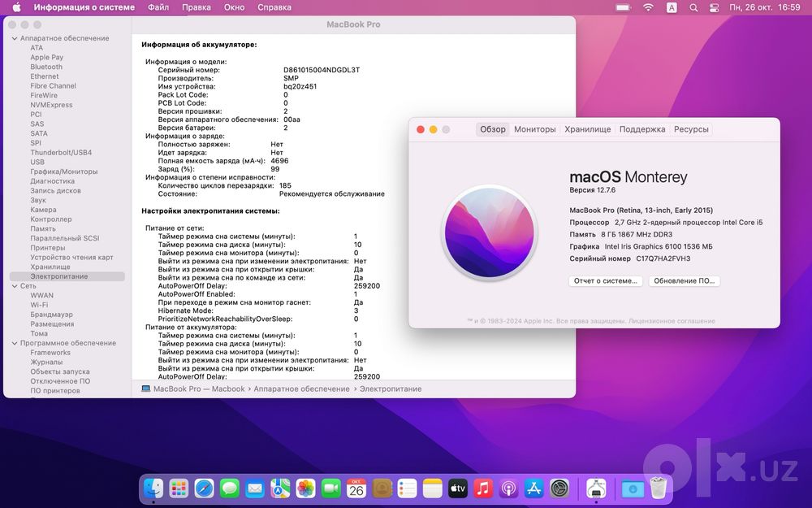Open the Downloads folder in Dock

pos(633,488)
